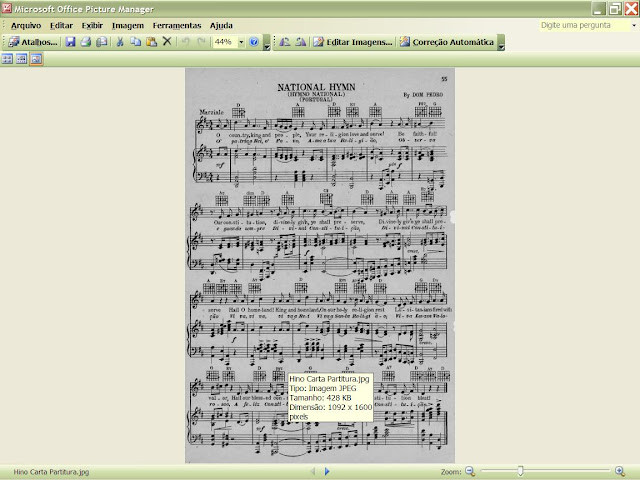Screen dimensions: 640x480
Task: Open the Ferramentas menu
Action: click(x=177, y=25)
